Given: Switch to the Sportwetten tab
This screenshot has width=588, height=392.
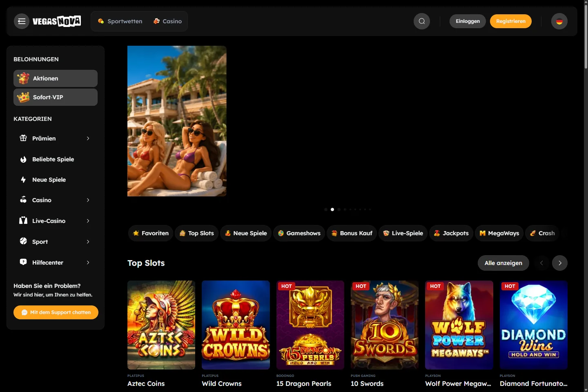Looking at the screenshot, I should 120,21.
